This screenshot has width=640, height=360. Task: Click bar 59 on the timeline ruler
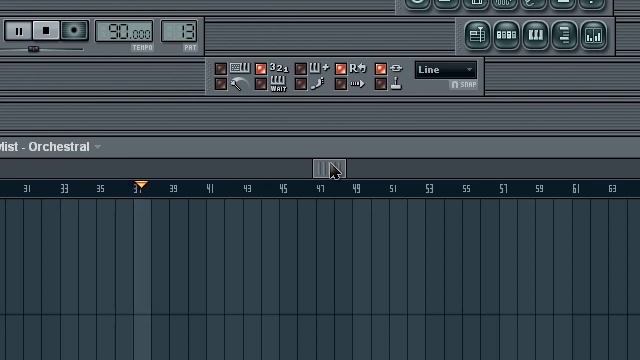click(x=539, y=189)
